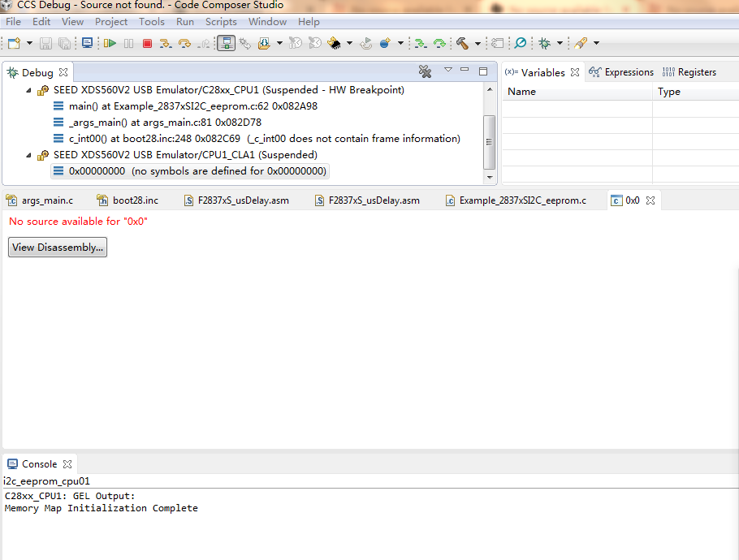Collapse the CPU1_CLA1 debug tree node
The image size is (739, 560).
[x=28, y=155]
